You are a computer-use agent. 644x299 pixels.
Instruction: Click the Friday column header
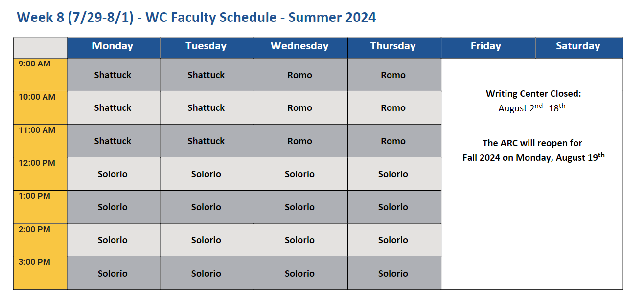pos(486,46)
